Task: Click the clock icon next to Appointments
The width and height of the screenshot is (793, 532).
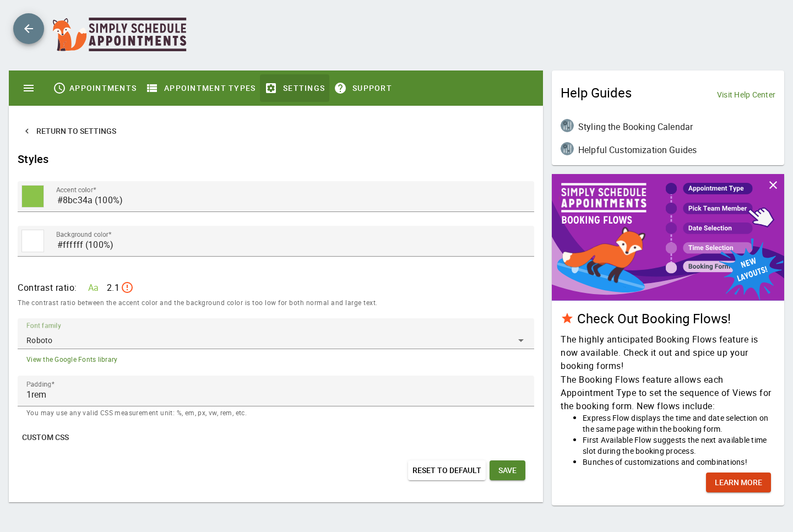Action: [59, 88]
